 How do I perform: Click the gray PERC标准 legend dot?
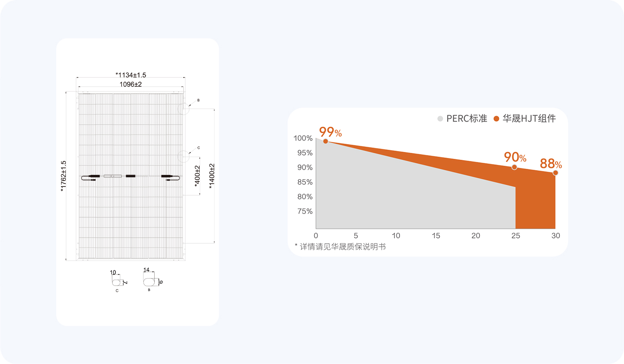tap(440, 119)
